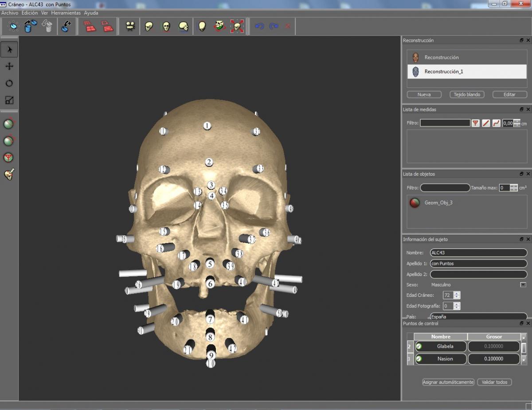Screen dimensions: 532x410
Task: Select the scale tool in left sidebar
Action: pos(9,100)
